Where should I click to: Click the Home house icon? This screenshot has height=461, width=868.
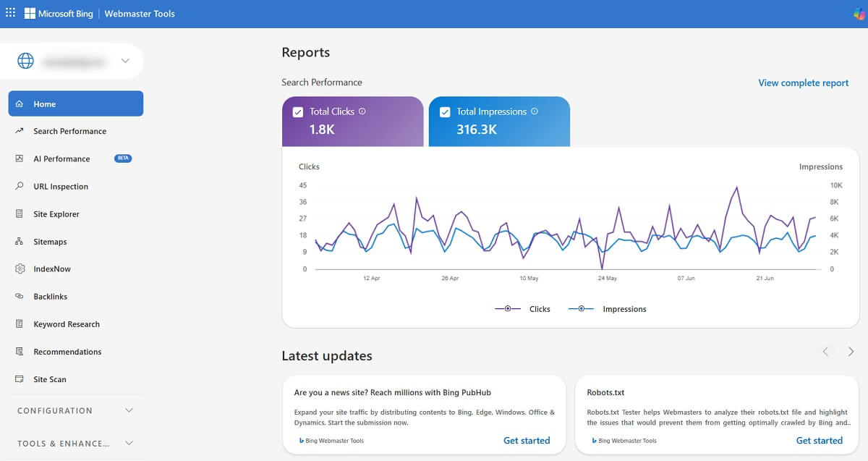pyautogui.click(x=20, y=104)
